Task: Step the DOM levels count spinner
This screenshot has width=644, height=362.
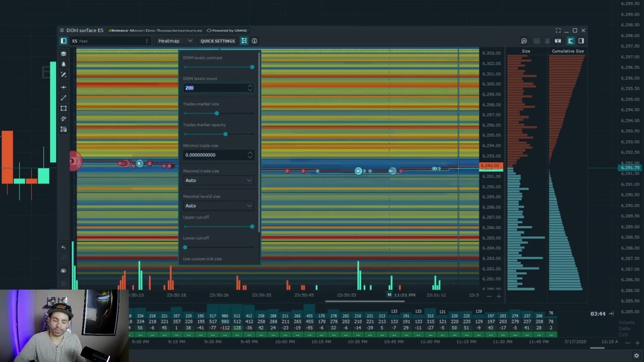Action: coord(250,88)
